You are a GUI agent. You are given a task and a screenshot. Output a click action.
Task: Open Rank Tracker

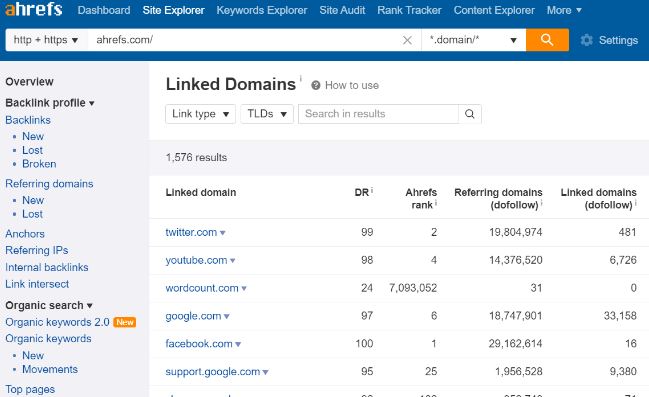pos(409,10)
